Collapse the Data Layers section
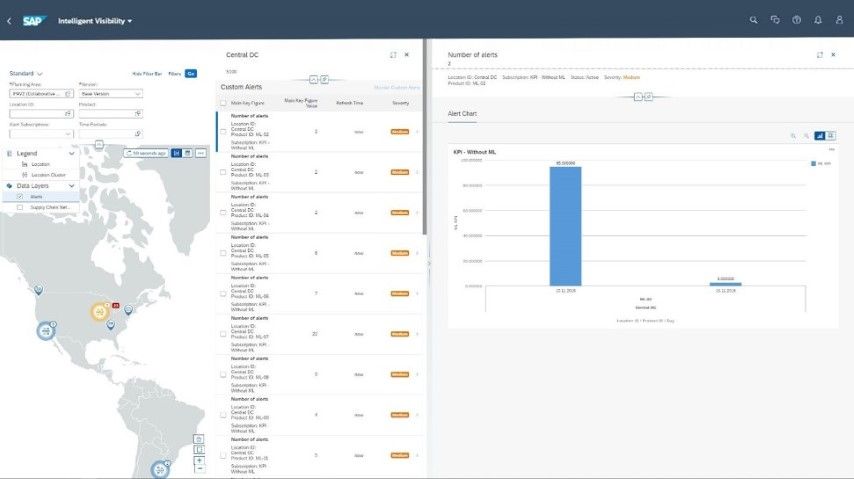This screenshot has height=479, width=854. coord(71,186)
